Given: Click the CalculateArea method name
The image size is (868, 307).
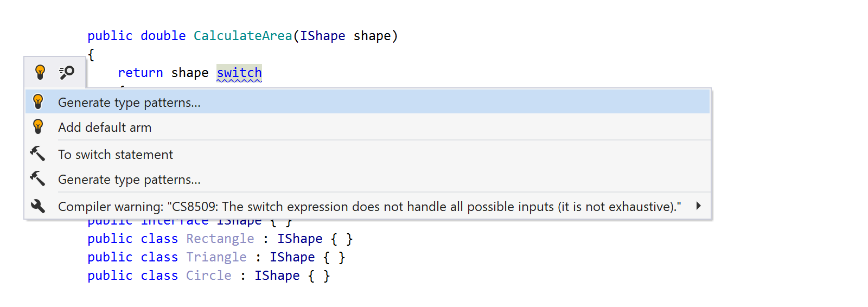Looking at the screenshot, I should (243, 36).
